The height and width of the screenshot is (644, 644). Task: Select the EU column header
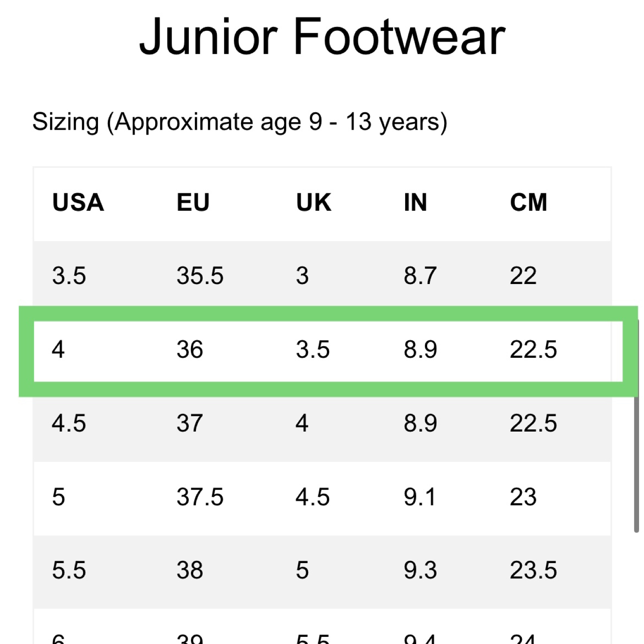(x=193, y=203)
